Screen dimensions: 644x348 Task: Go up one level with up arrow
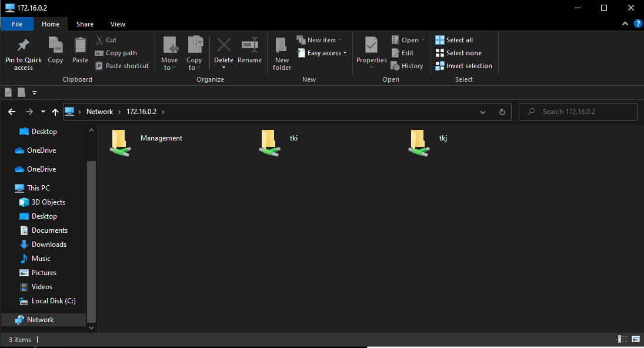[55, 112]
